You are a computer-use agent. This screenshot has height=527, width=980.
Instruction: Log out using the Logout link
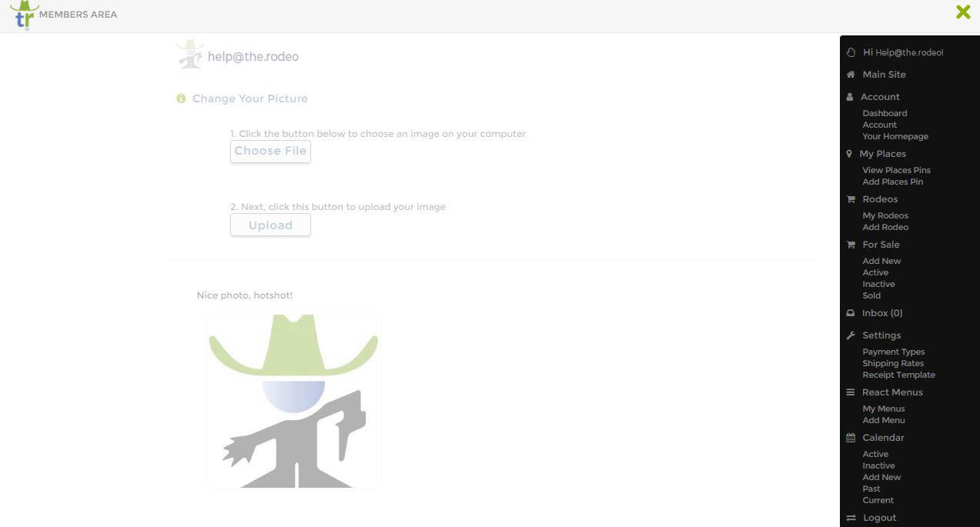click(x=879, y=518)
